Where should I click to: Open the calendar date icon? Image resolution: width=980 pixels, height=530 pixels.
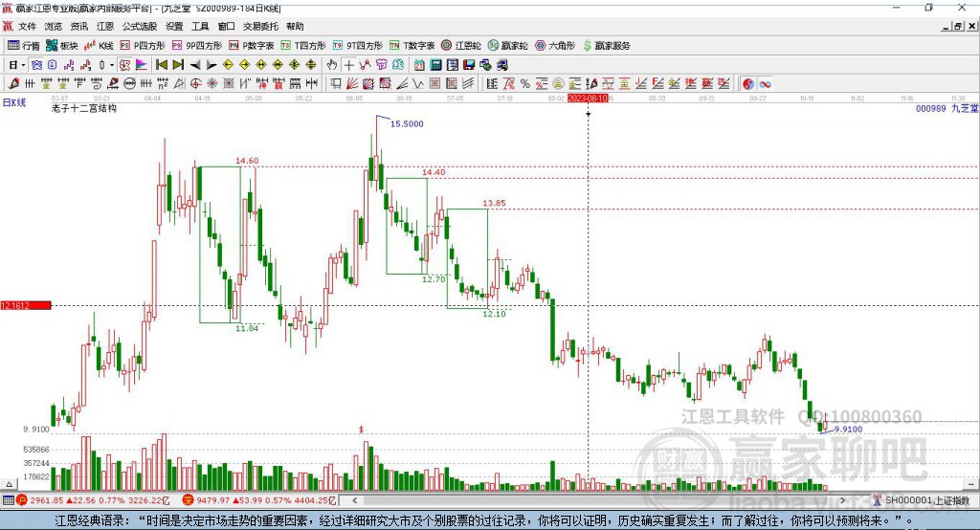point(419,65)
